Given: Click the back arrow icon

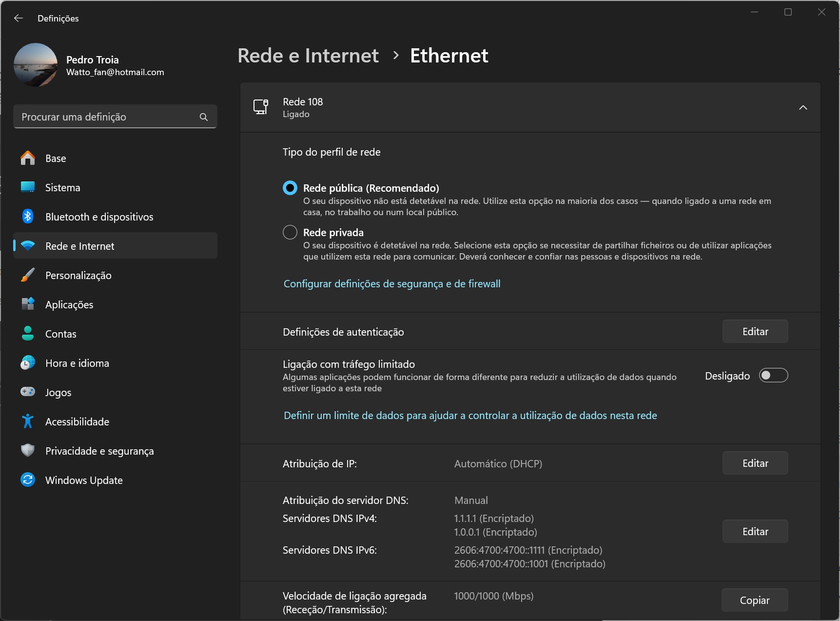Looking at the screenshot, I should tap(19, 18).
